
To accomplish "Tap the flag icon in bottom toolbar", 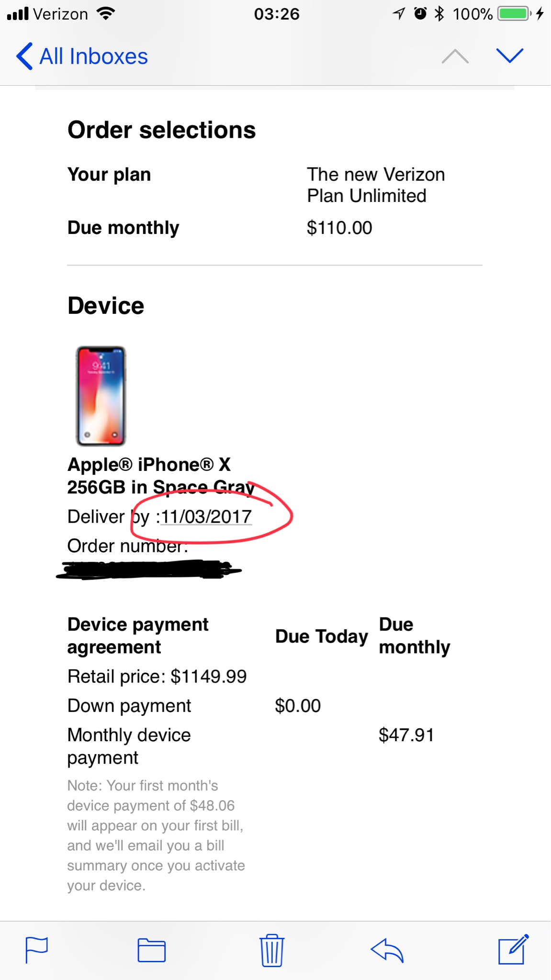I will point(36,949).
